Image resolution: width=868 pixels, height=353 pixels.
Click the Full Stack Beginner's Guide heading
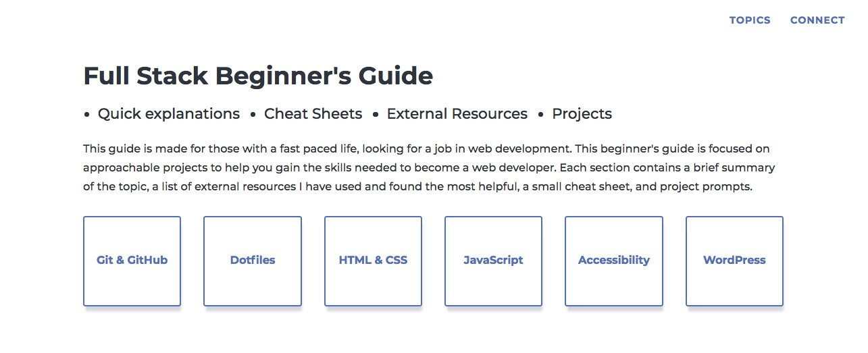[x=258, y=76]
